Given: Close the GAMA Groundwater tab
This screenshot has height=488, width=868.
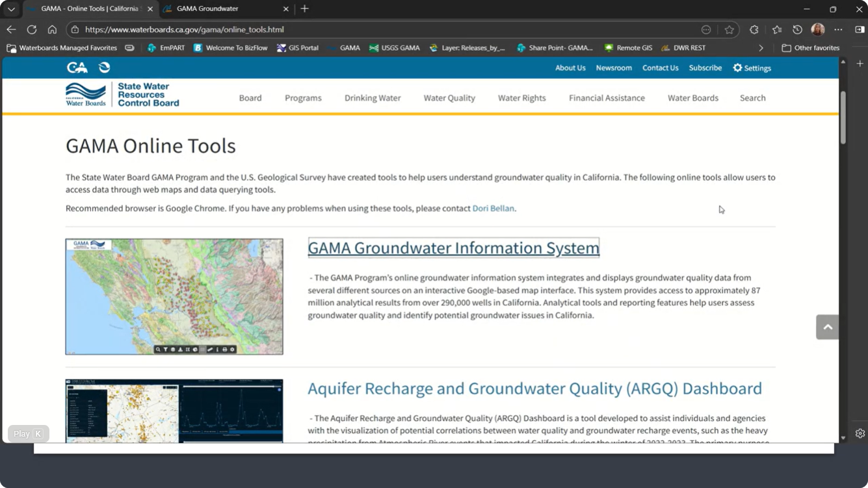Looking at the screenshot, I should [x=285, y=9].
